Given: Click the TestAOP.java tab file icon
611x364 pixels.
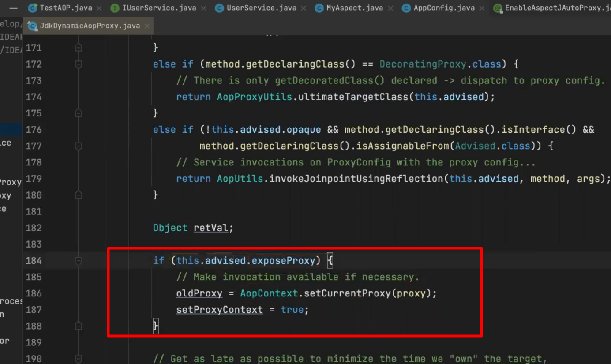Looking at the screenshot, I should click(x=33, y=8).
